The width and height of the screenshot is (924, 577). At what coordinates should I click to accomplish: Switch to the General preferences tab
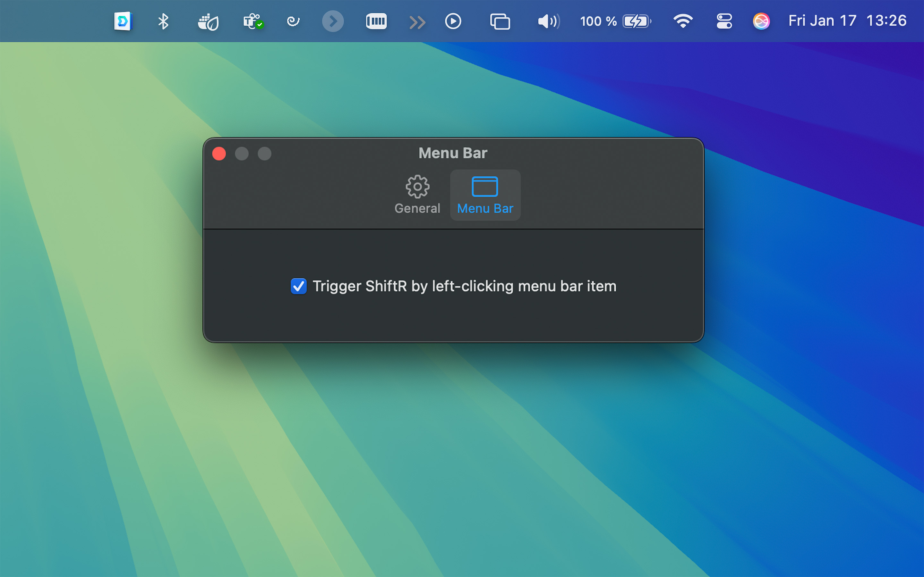417,195
